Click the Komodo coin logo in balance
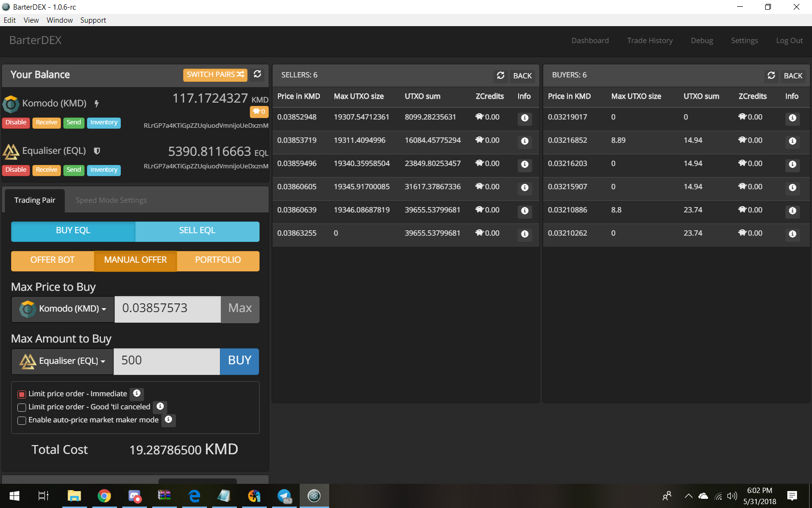 click(x=11, y=104)
